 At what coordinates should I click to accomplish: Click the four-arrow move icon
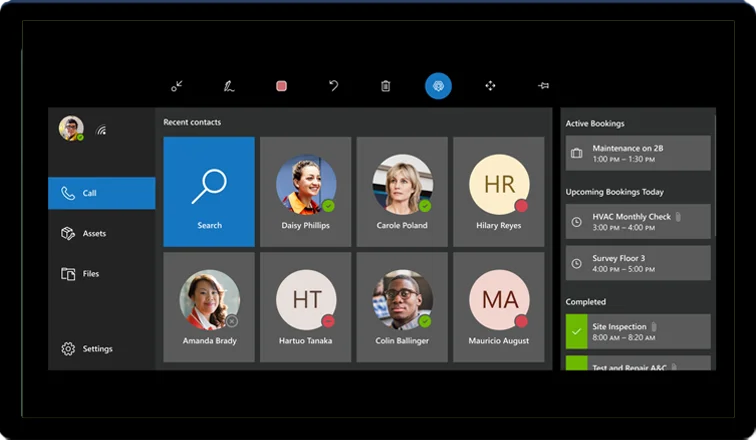click(x=490, y=86)
